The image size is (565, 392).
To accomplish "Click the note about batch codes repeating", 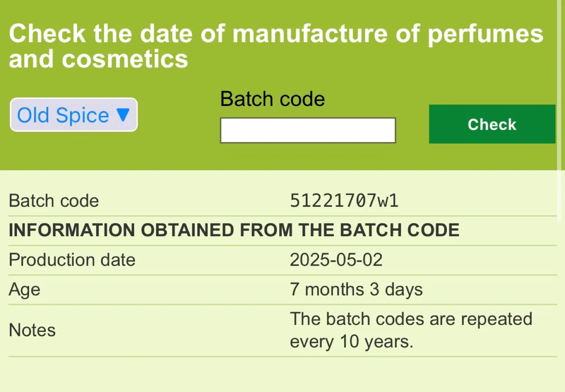I will pos(411,319).
